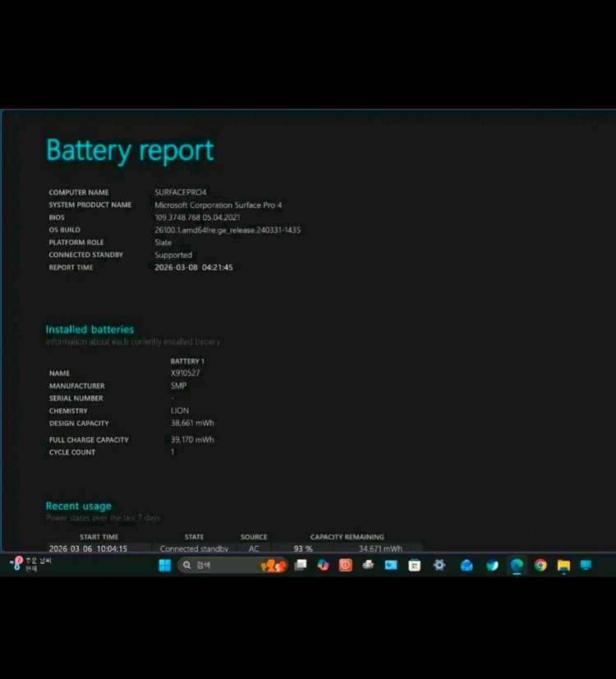Select the 34,671 mWh capacity cell

pyautogui.click(x=380, y=548)
